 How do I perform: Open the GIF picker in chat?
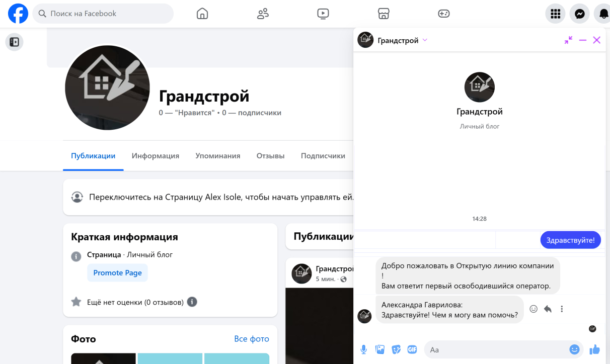coord(412,349)
